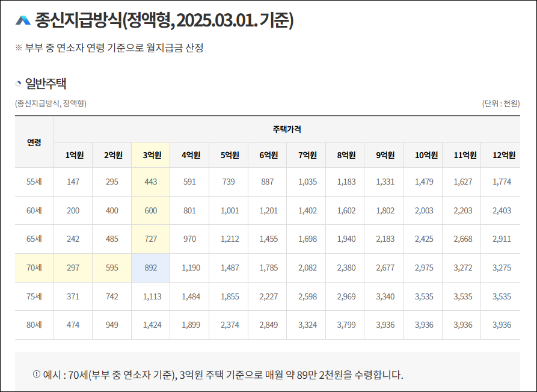Click the 75세 row label
The height and width of the screenshot is (392, 537).
click(34, 296)
